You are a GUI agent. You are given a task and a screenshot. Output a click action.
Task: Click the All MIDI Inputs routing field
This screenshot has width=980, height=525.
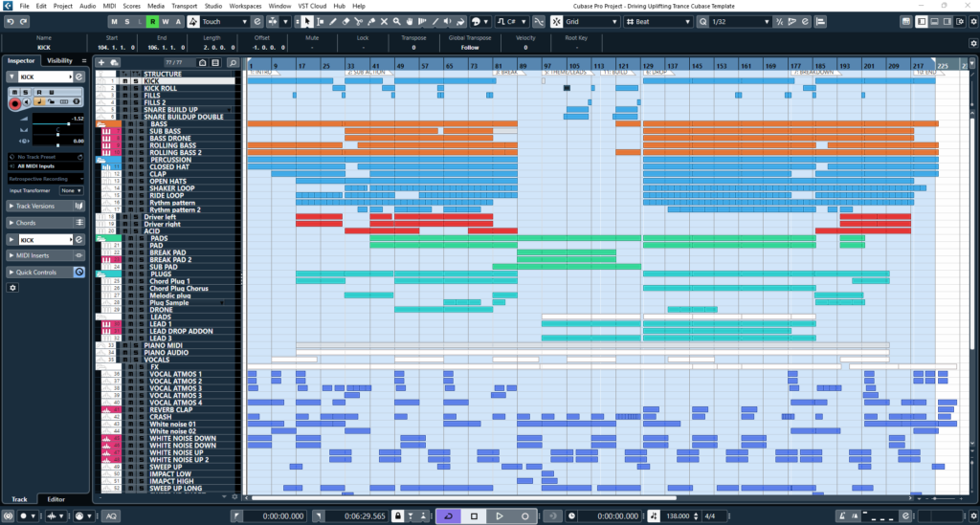(x=44, y=166)
